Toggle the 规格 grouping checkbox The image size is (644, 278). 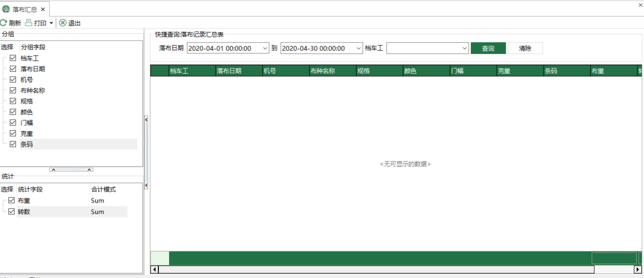(x=13, y=101)
